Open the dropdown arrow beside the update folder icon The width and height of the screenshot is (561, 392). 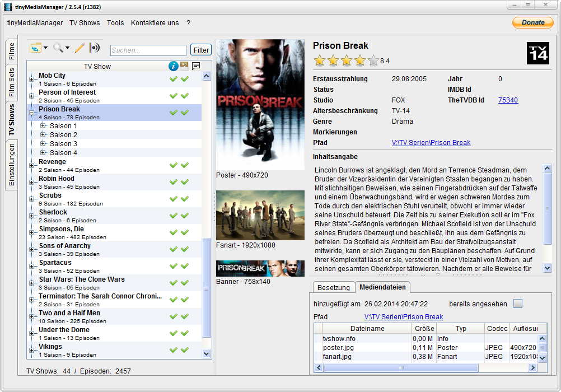point(45,48)
